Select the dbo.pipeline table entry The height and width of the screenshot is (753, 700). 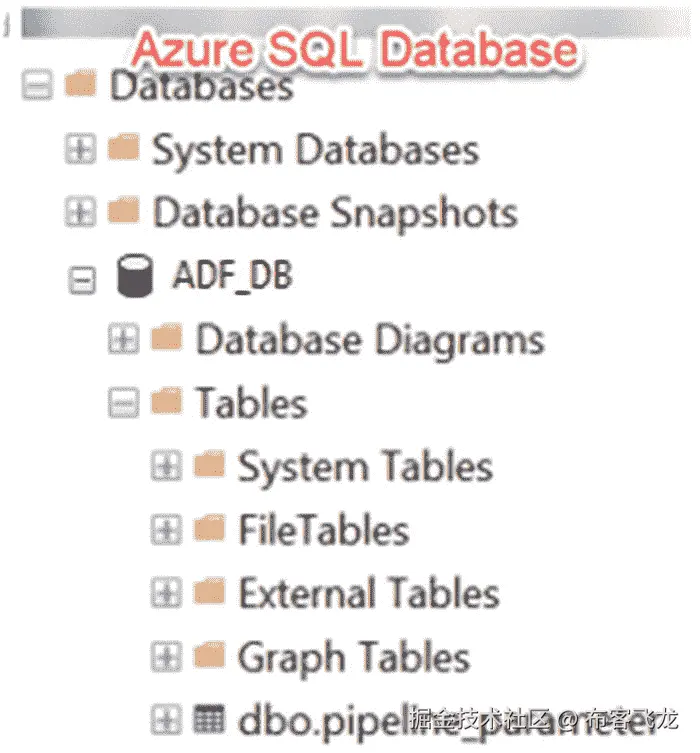click(330, 719)
